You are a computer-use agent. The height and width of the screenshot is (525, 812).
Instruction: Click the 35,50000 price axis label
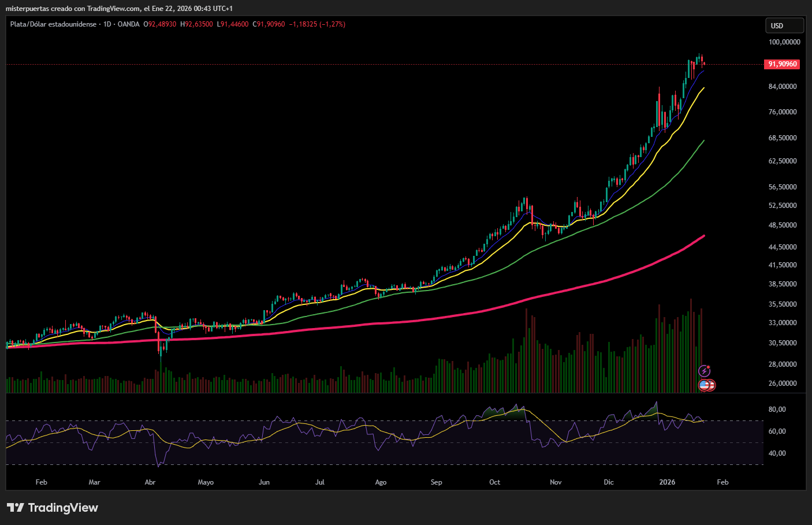click(783, 304)
